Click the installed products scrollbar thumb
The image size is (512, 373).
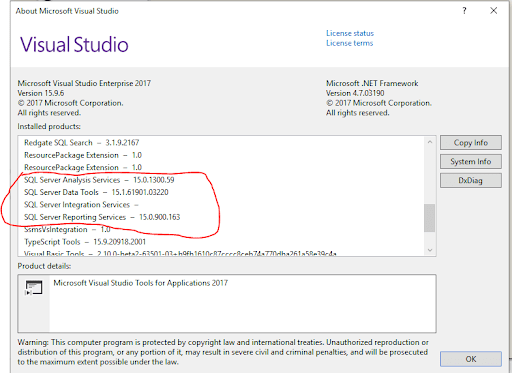429,218
